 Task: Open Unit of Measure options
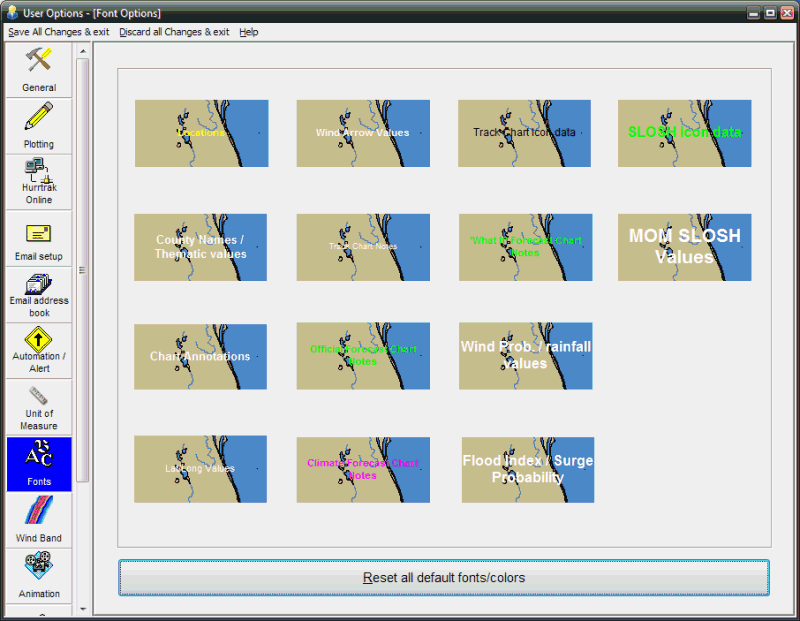tap(39, 397)
